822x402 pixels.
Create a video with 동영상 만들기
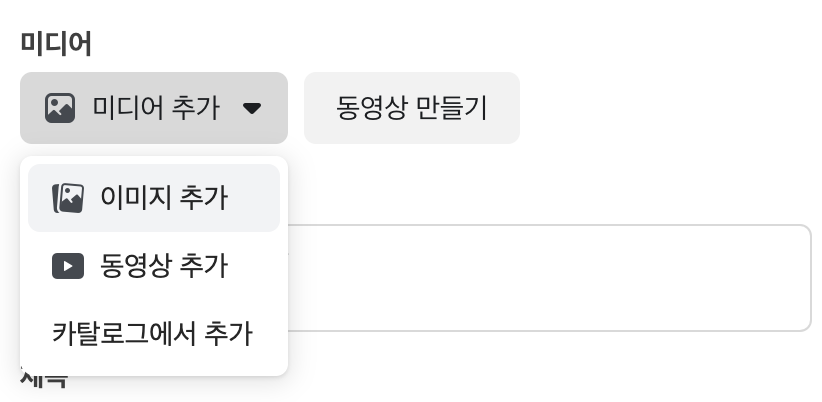(x=412, y=108)
